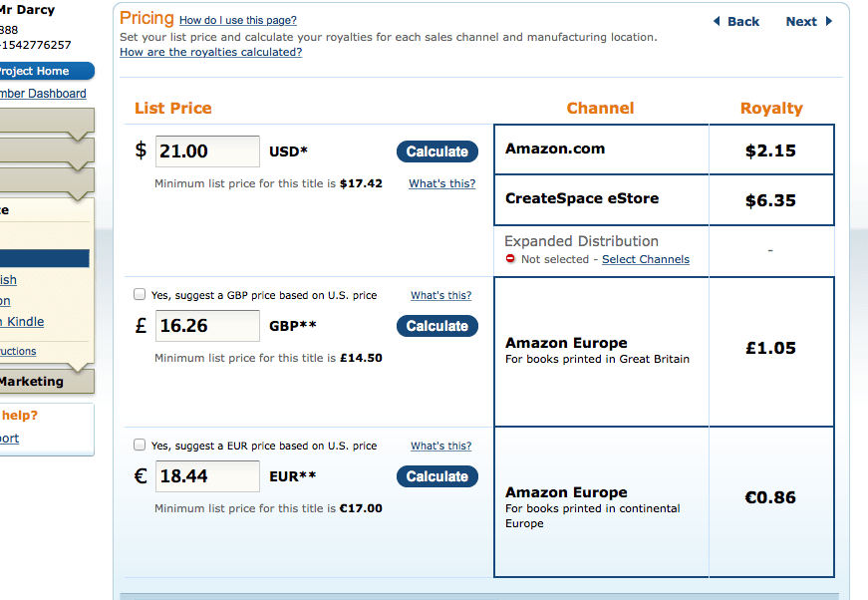Click Select Channels link
This screenshot has height=600, width=868.
(x=645, y=259)
